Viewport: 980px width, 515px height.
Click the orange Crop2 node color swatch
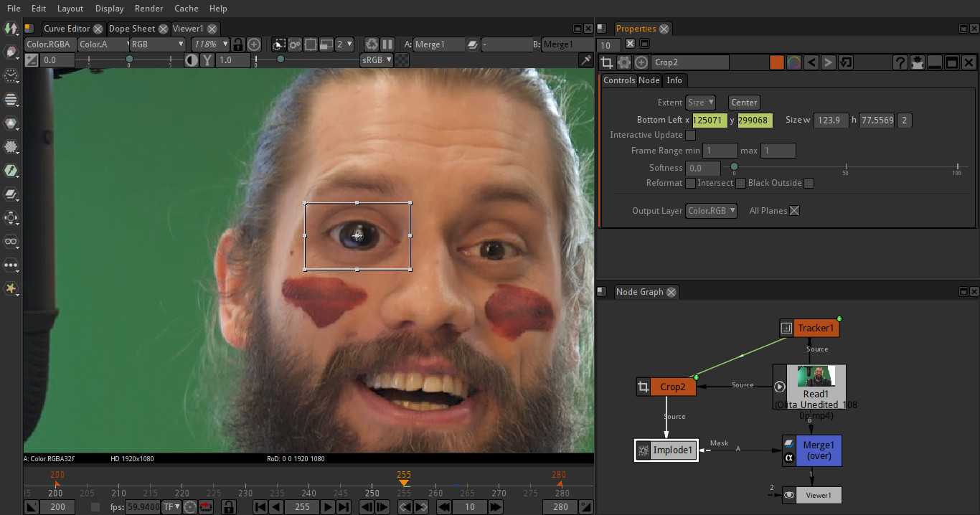coord(776,62)
